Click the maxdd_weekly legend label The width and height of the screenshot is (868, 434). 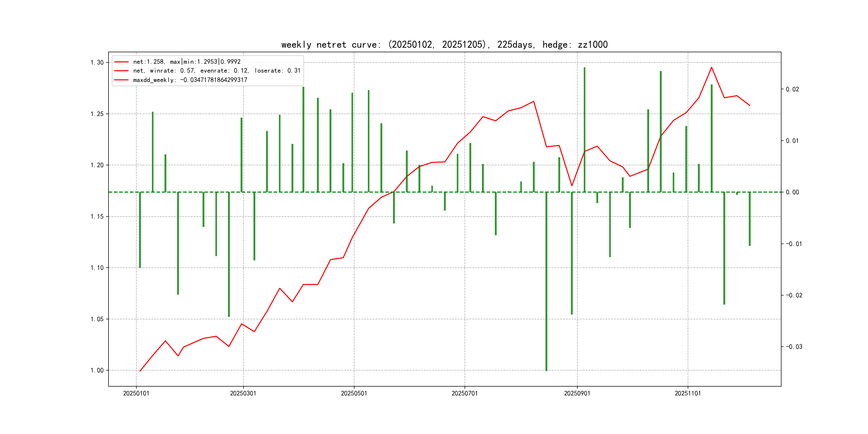[190, 80]
